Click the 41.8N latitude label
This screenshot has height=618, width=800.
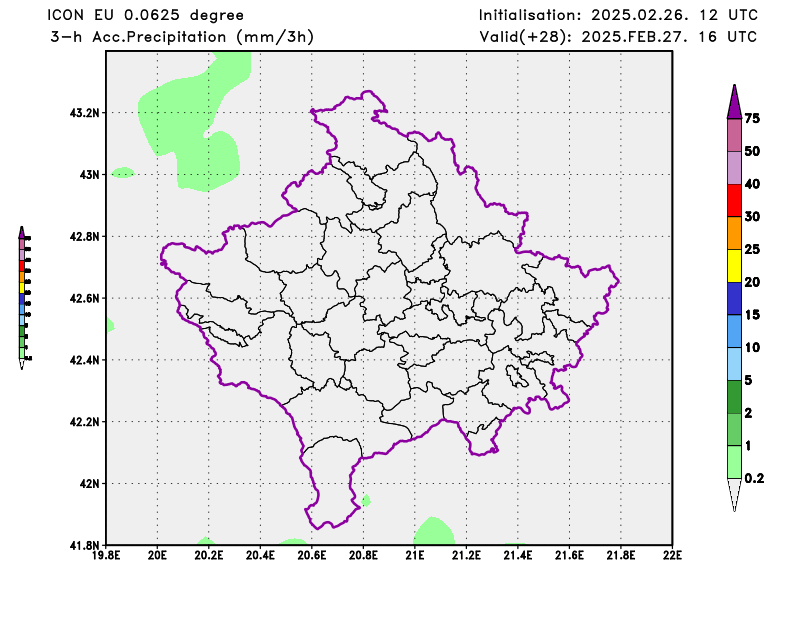pyautogui.click(x=84, y=546)
